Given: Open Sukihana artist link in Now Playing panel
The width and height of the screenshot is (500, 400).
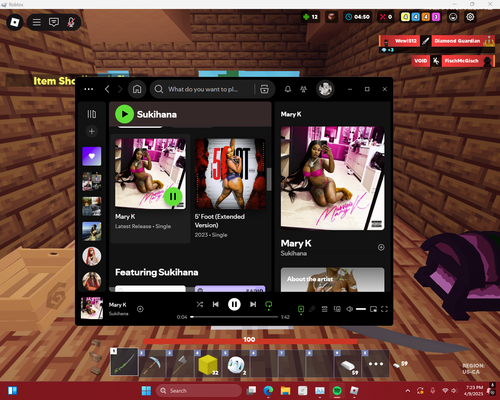Looking at the screenshot, I should 293,253.
